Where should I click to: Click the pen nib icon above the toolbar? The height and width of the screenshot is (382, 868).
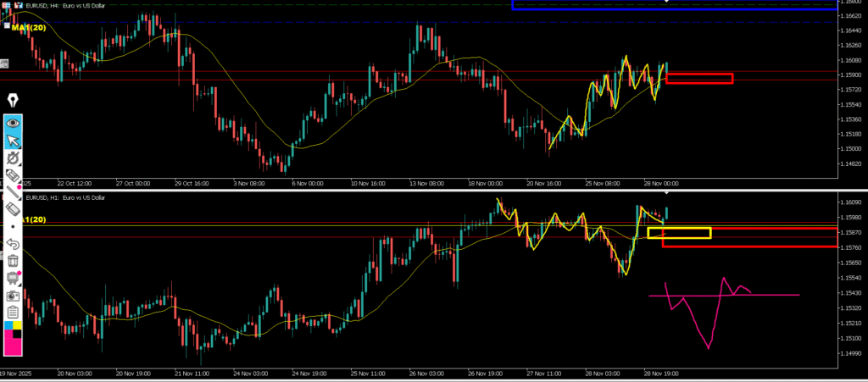13,101
